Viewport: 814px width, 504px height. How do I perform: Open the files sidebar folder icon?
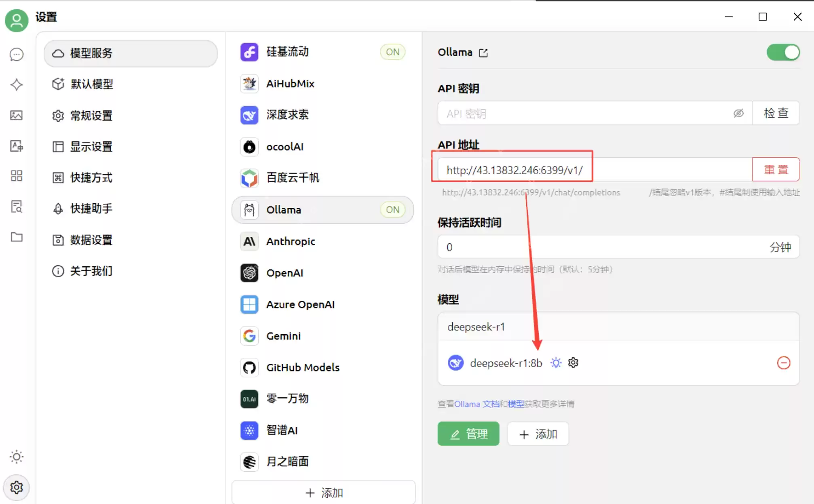(x=16, y=237)
